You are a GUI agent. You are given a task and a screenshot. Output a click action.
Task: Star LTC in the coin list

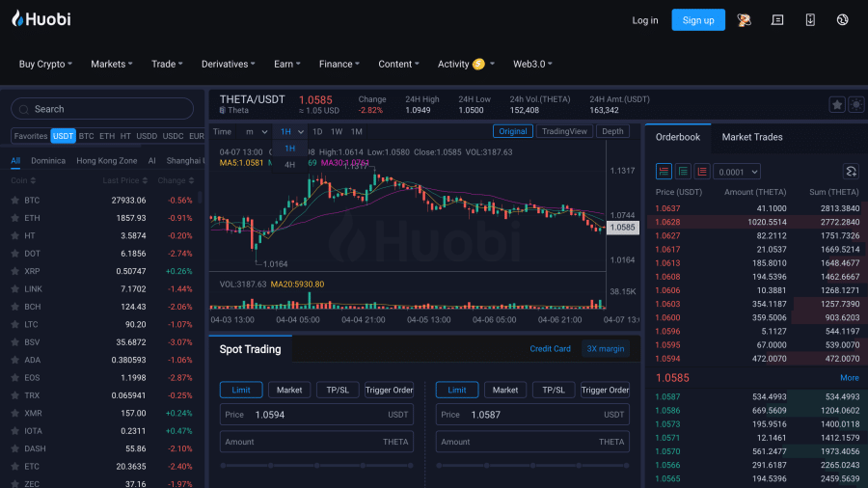[x=14, y=324]
